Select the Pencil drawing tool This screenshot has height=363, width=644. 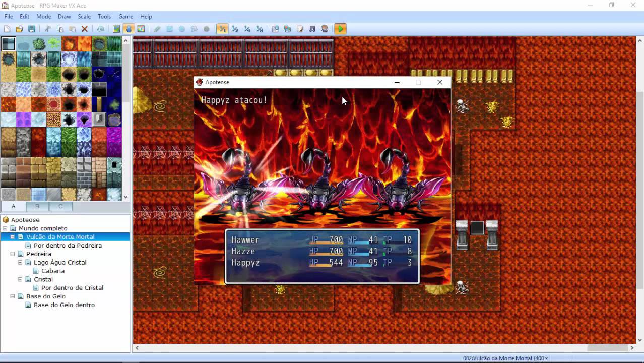pyautogui.click(x=157, y=29)
